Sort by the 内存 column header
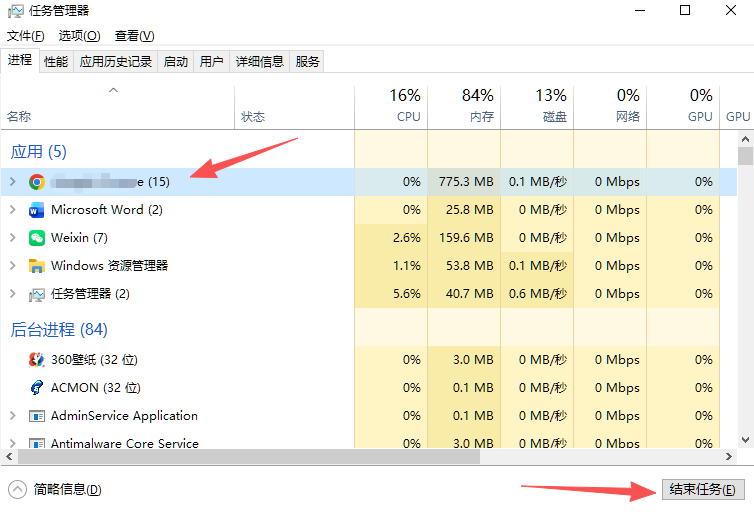The image size is (754, 514). point(464,108)
